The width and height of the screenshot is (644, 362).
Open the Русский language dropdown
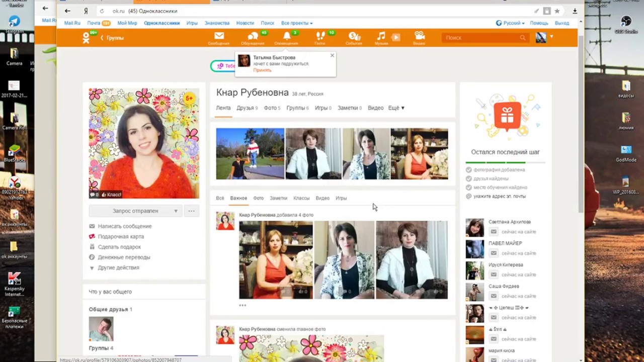click(510, 23)
